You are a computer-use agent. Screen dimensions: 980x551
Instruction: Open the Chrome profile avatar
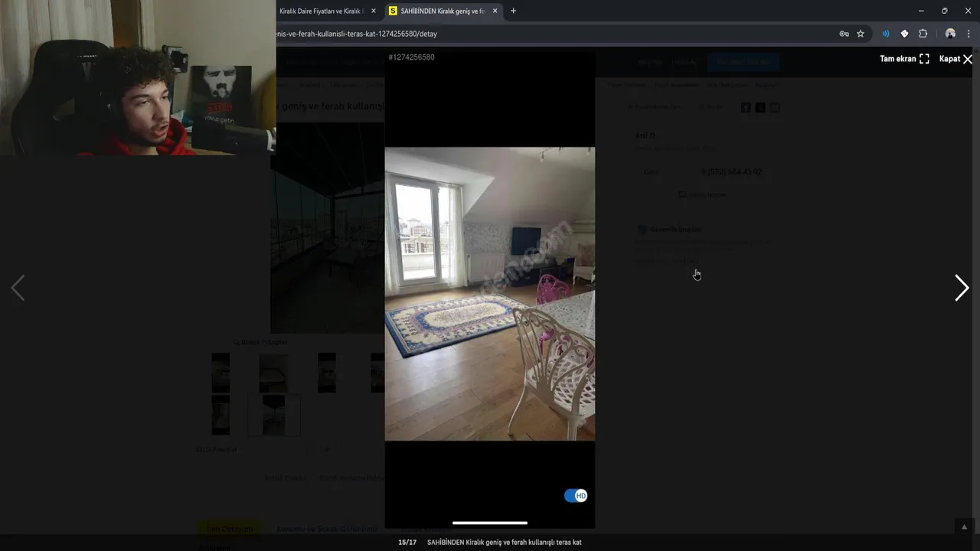tap(950, 34)
